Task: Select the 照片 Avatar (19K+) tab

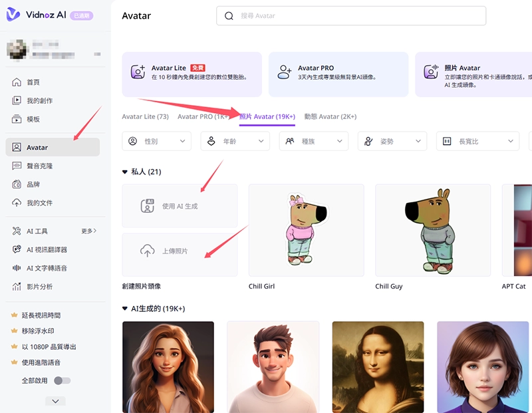Action: click(x=267, y=116)
